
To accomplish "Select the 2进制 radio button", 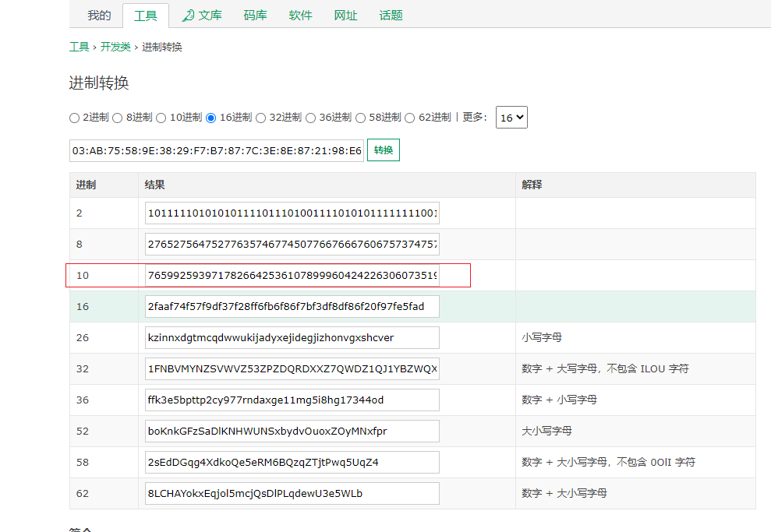I will pos(74,118).
